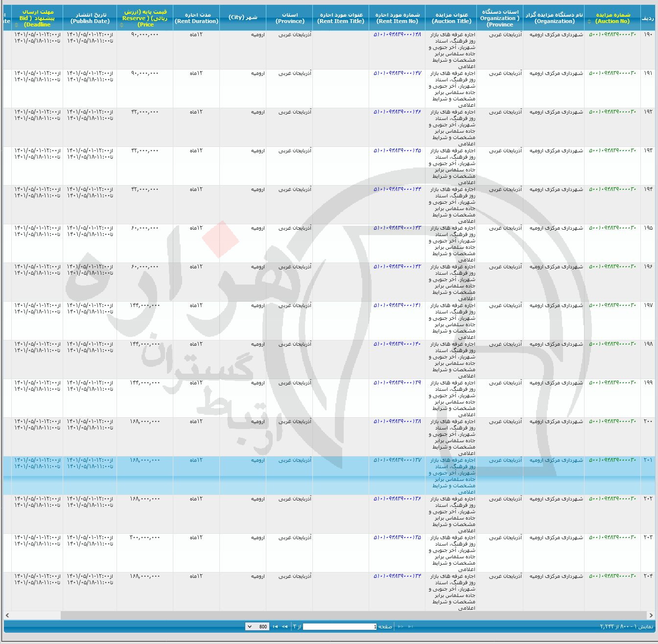The width and height of the screenshot is (658, 644).
Task: Open rent item link ۵۱۰۱۰۹۴۸۳۹۰۰۰۱۴۵
Action: pos(397,151)
